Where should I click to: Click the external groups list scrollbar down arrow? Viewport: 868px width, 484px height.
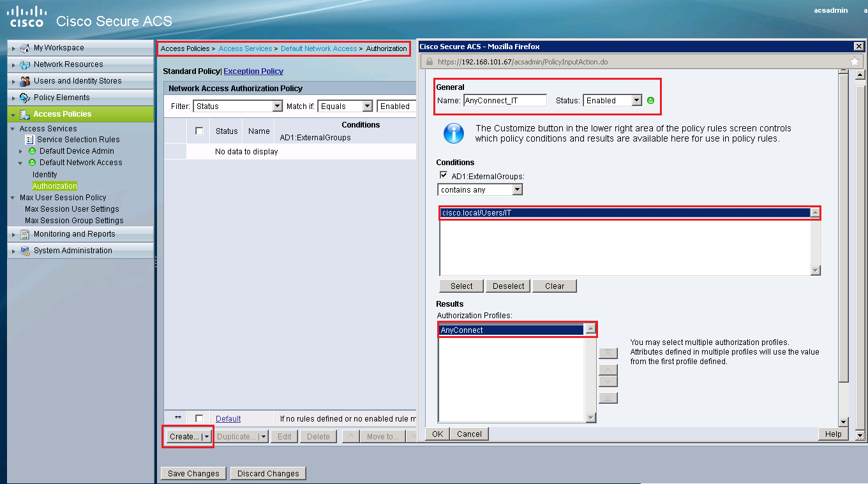click(x=815, y=270)
